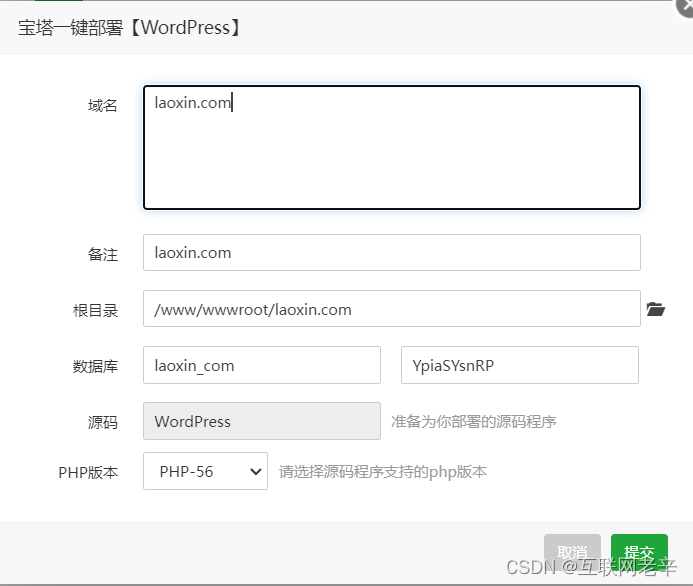Open the PHP-56 version dropdown

coord(205,471)
